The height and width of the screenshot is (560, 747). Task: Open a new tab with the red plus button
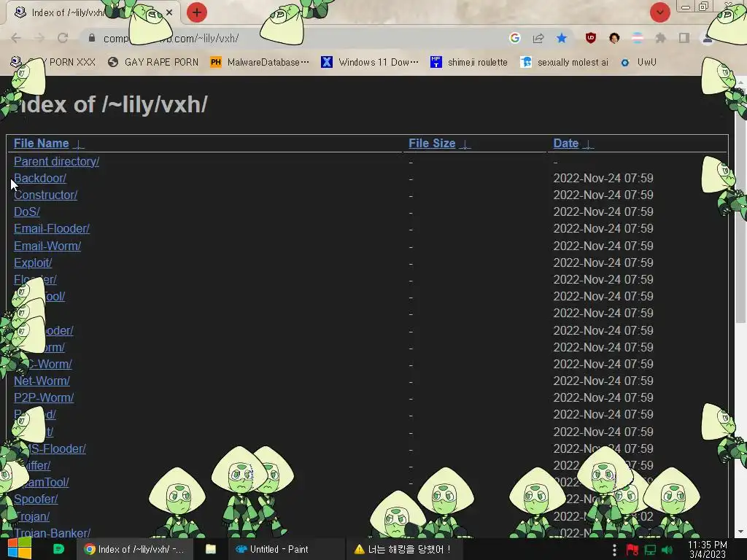tap(197, 12)
